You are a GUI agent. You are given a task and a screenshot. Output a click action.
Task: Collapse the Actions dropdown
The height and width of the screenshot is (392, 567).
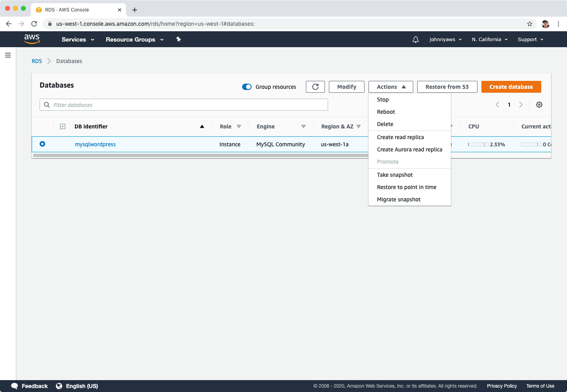pos(391,87)
